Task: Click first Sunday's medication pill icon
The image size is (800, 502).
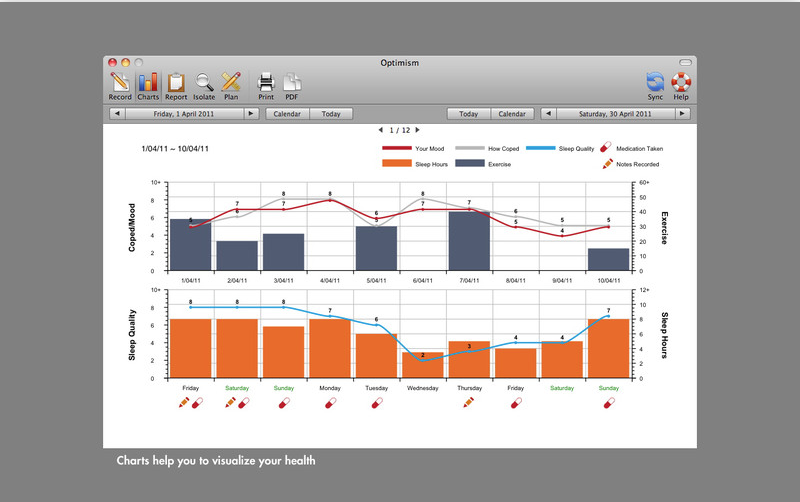Action: click(x=284, y=403)
